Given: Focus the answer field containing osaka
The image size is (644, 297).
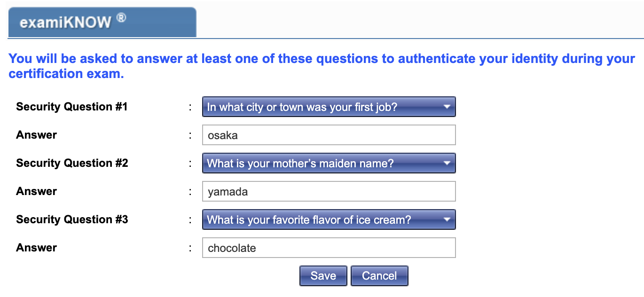Looking at the screenshot, I should pos(328,135).
